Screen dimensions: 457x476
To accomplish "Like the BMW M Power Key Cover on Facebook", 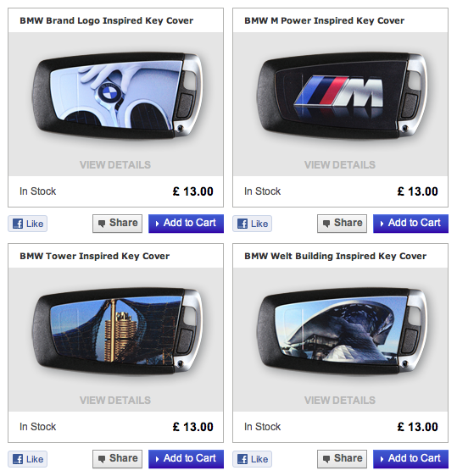I will (x=252, y=224).
